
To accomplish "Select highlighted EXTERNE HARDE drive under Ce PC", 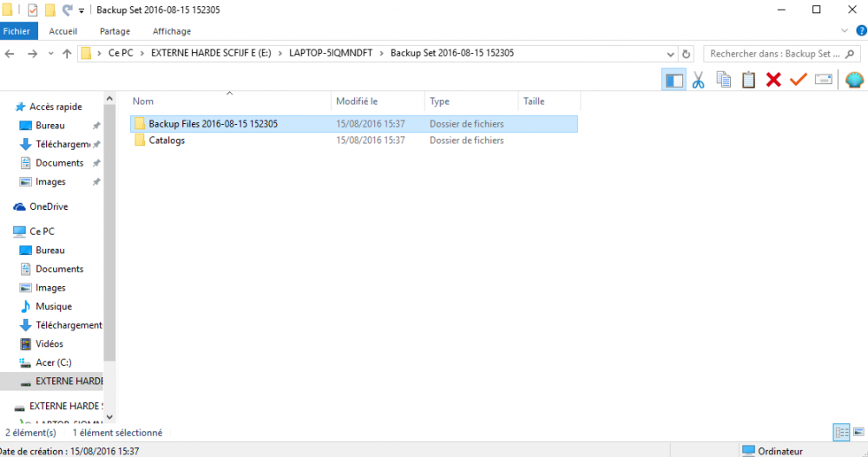I will click(51, 382).
